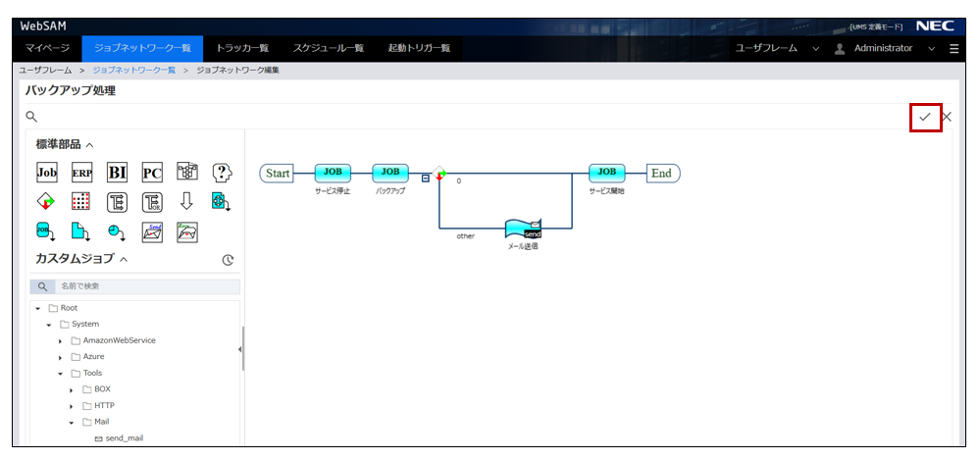
Task: Select the down arrow part icon
Action: pos(186,202)
